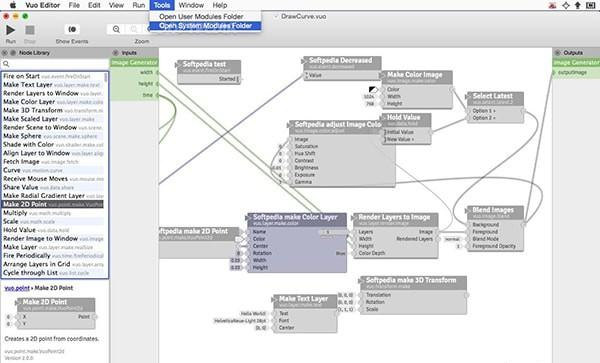Toggle the Show Events button

click(72, 29)
